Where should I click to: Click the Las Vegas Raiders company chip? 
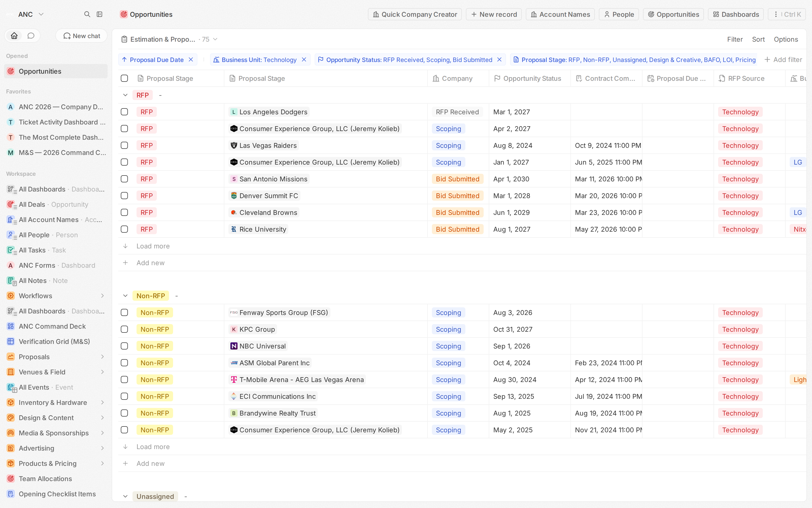point(264,146)
